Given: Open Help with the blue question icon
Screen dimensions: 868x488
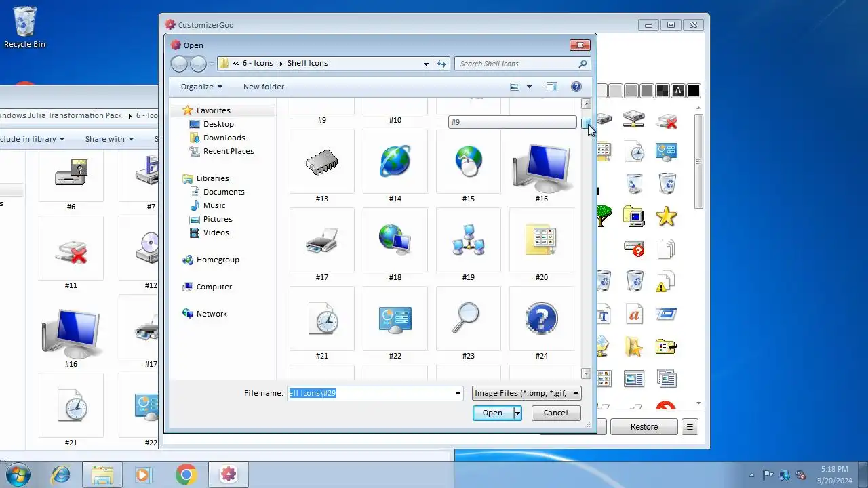Looking at the screenshot, I should (576, 87).
